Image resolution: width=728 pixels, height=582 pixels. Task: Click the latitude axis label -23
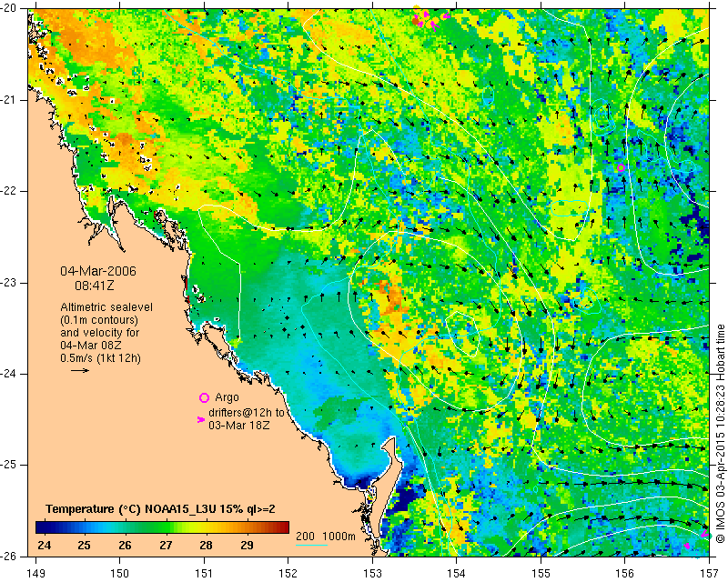tap(9, 283)
